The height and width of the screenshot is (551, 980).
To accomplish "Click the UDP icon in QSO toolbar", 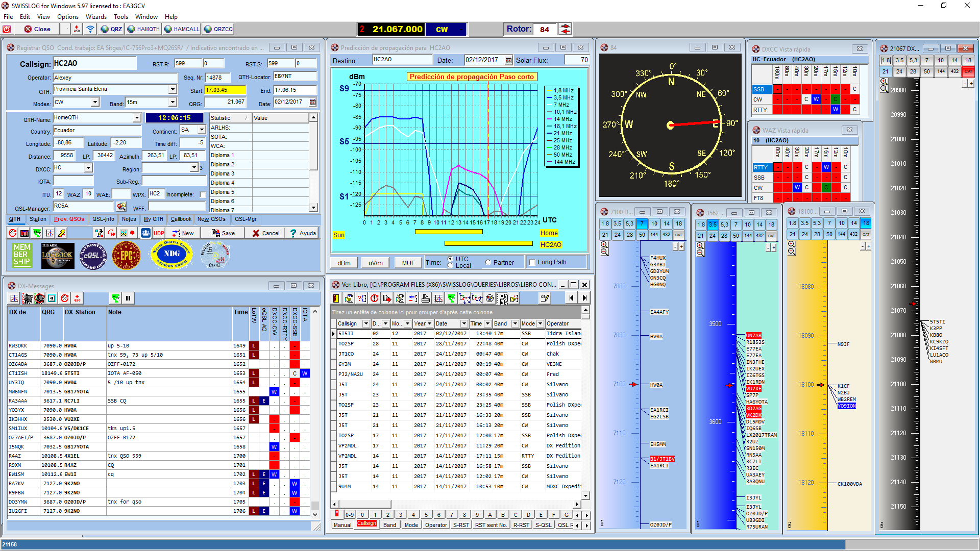I will click(x=159, y=233).
